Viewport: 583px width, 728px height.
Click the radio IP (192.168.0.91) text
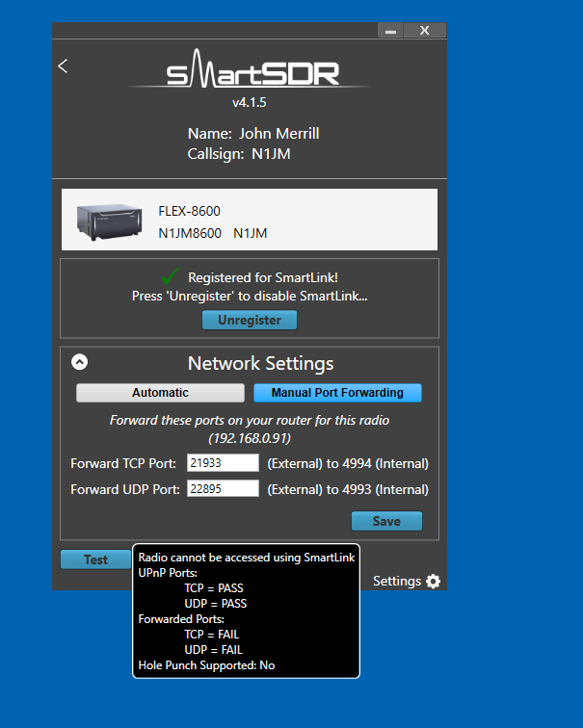(250, 438)
